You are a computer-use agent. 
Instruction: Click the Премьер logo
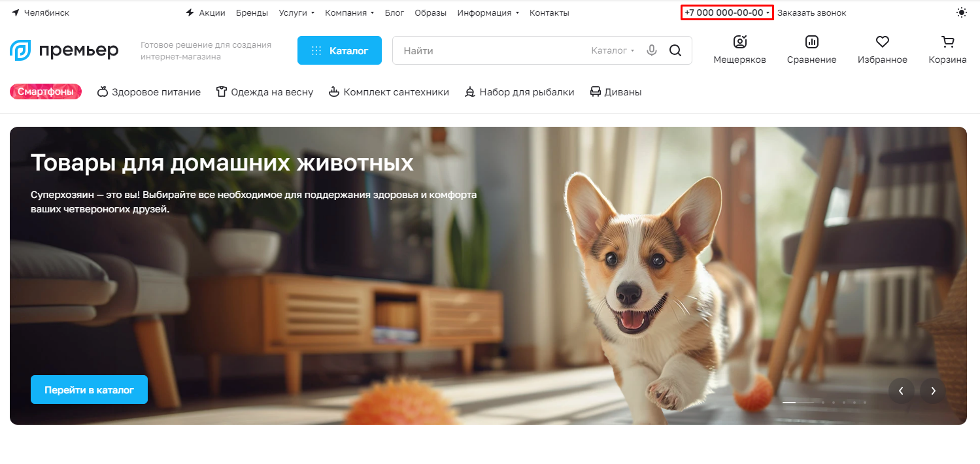point(64,50)
